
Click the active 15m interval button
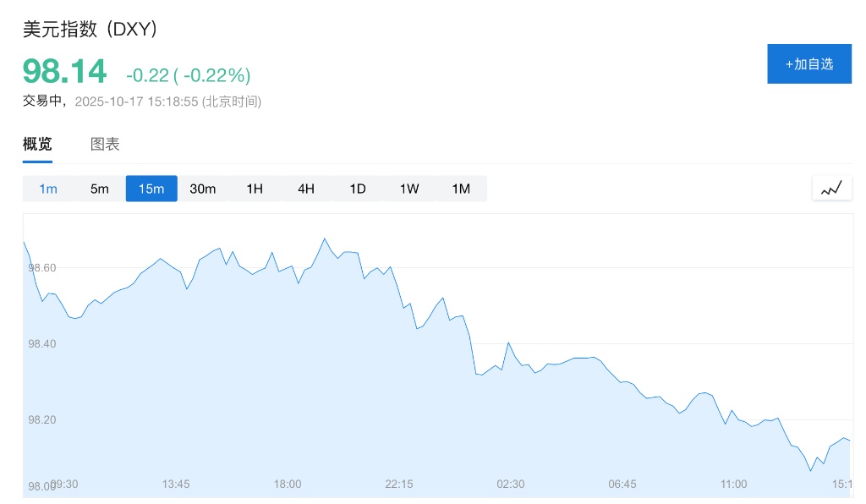(x=151, y=189)
